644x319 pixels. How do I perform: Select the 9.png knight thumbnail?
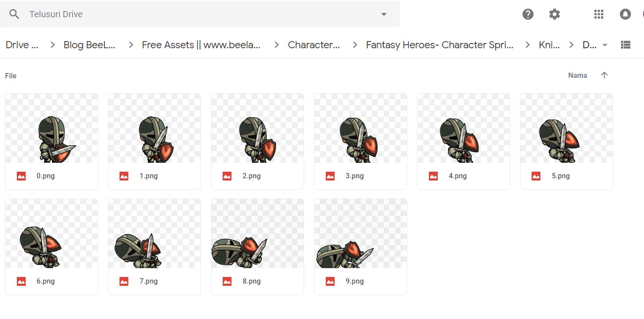coord(361,234)
